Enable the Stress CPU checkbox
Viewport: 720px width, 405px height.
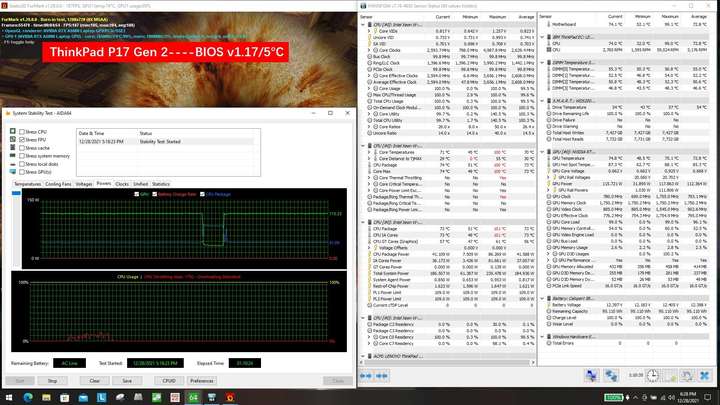22,132
